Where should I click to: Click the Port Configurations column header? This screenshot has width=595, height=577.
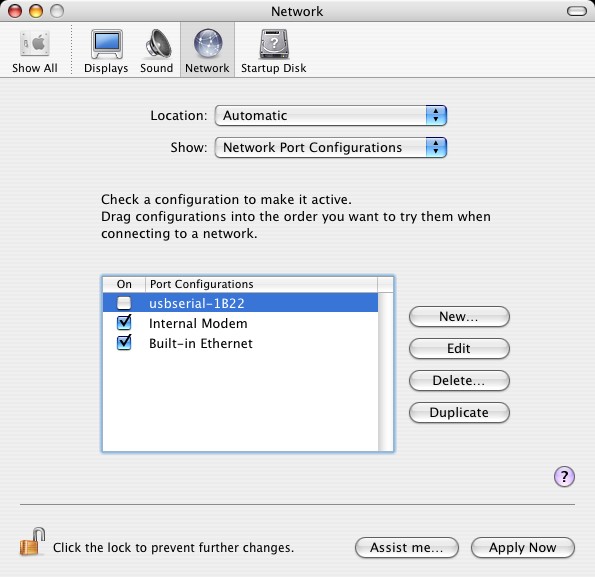261,284
